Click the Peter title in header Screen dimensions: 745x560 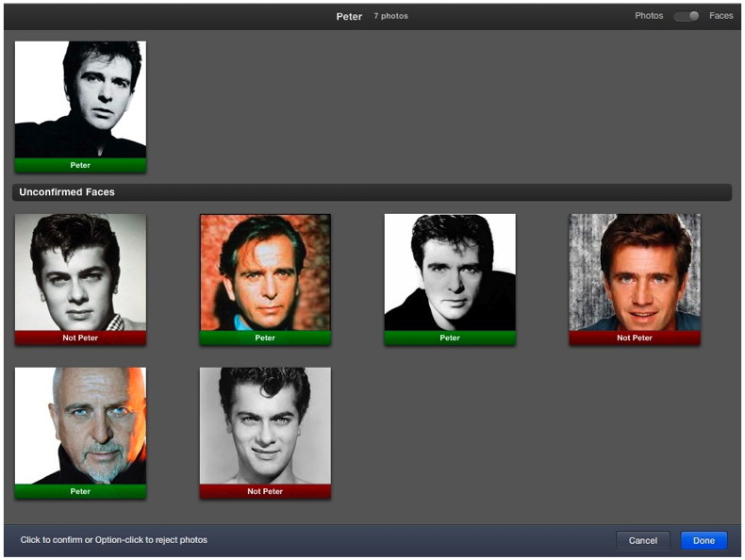[x=349, y=16]
